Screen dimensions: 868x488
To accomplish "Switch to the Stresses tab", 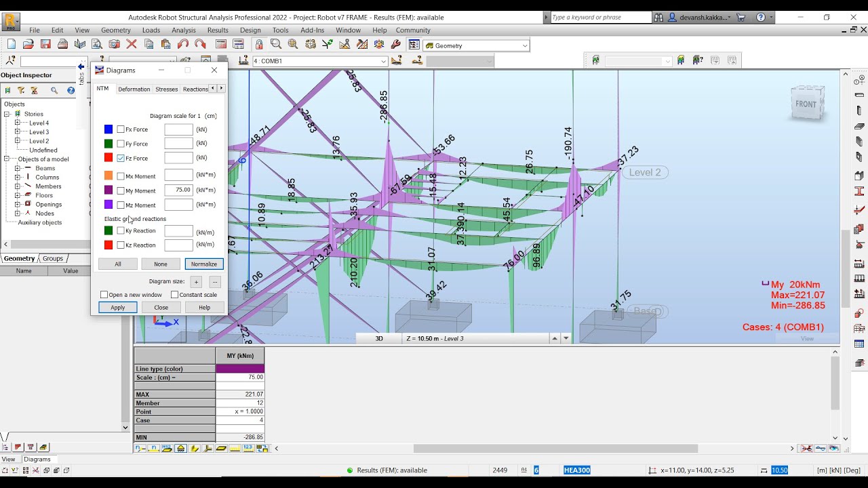I will pyautogui.click(x=166, y=89).
